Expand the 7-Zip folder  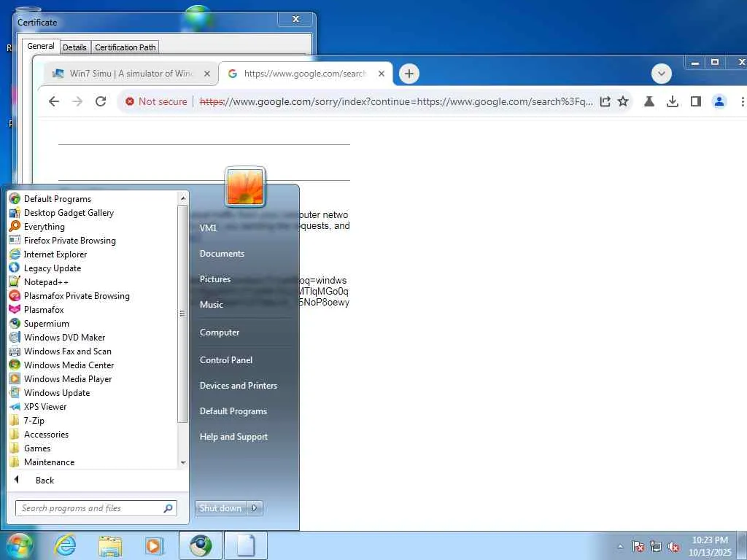pos(27,421)
